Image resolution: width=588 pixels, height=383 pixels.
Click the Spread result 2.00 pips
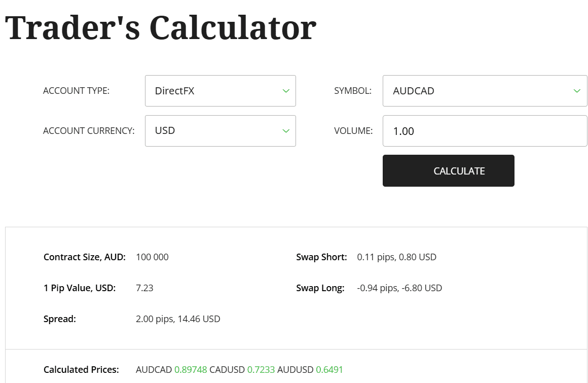[x=178, y=319]
